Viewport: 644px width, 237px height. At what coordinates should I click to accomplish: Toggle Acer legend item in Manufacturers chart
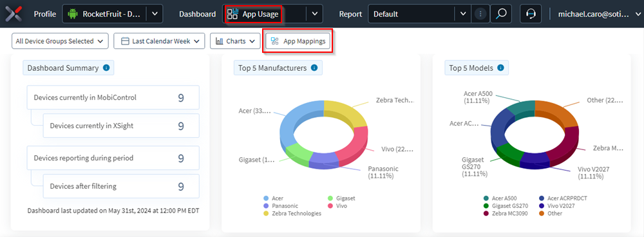(x=274, y=198)
